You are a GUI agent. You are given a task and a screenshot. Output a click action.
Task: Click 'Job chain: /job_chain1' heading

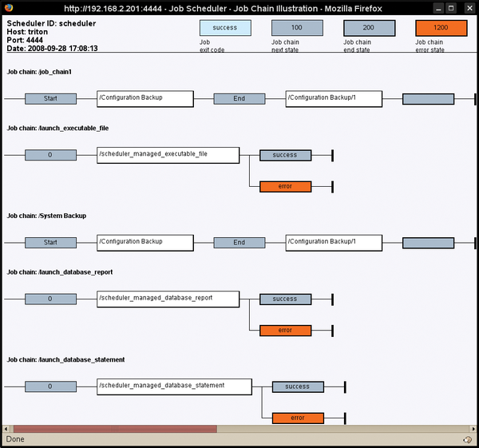coord(39,72)
